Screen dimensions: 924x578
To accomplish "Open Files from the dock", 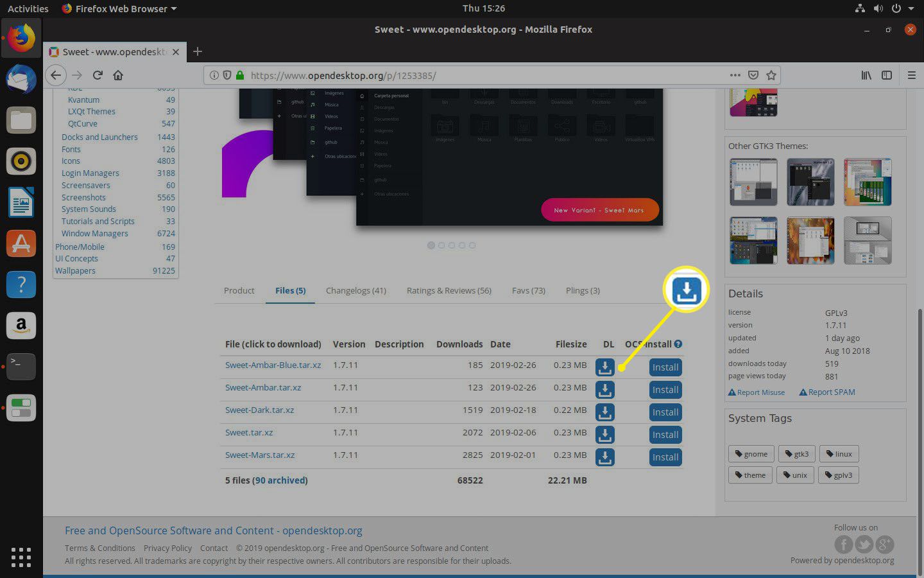I will [x=21, y=120].
